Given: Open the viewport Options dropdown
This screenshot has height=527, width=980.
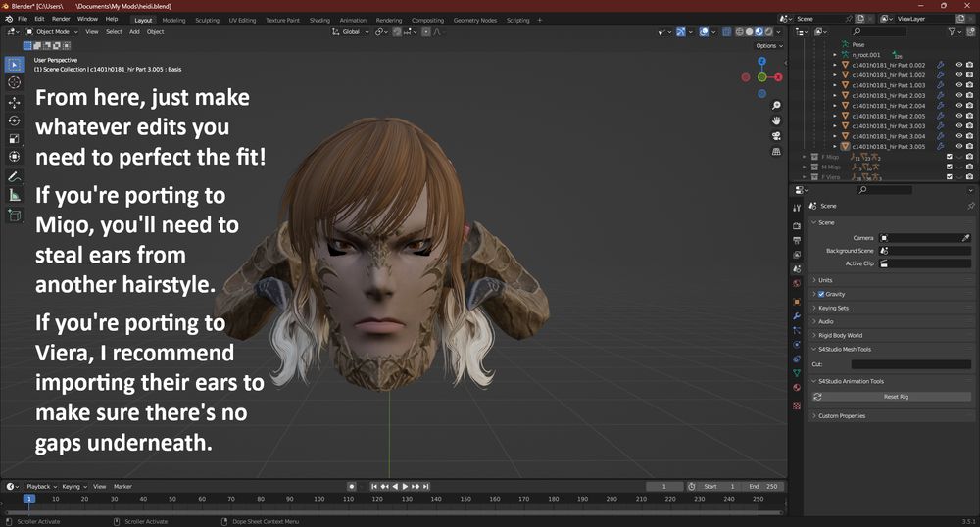Looking at the screenshot, I should [768, 46].
